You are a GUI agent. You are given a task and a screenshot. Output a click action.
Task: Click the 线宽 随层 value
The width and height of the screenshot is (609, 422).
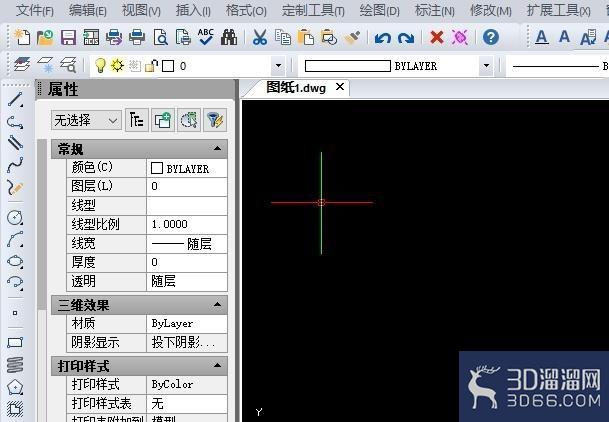(187, 243)
